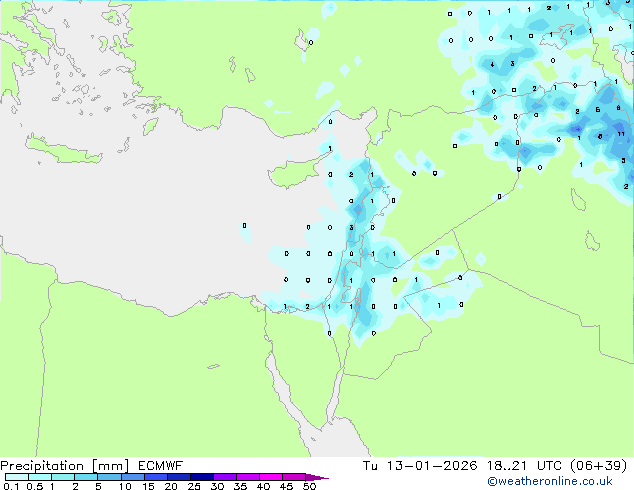Image resolution: width=634 pixels, height=490 pixels.
Task: Click legend tick label '20'
Action: pyautogui.click(x=171, y=486)
